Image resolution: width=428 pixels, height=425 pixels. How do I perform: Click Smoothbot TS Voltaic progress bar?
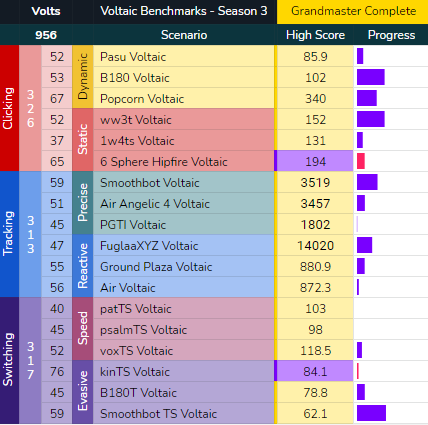tap(371, 413)
